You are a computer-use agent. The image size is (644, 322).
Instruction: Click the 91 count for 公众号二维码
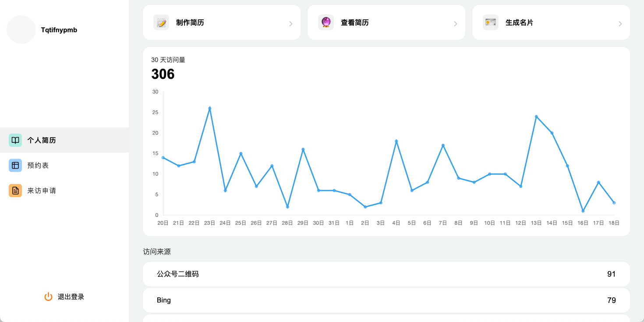click(612, 274)
